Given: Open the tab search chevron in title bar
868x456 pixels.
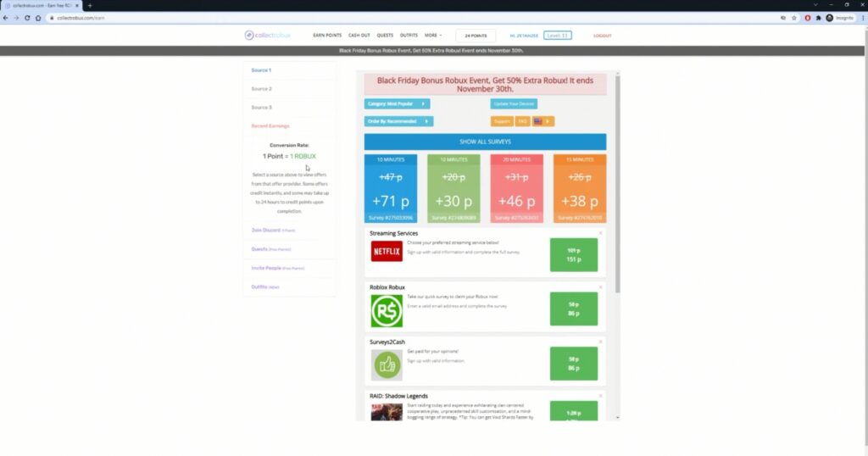Looking at the screenshot, I should click(x=815, y=5).
